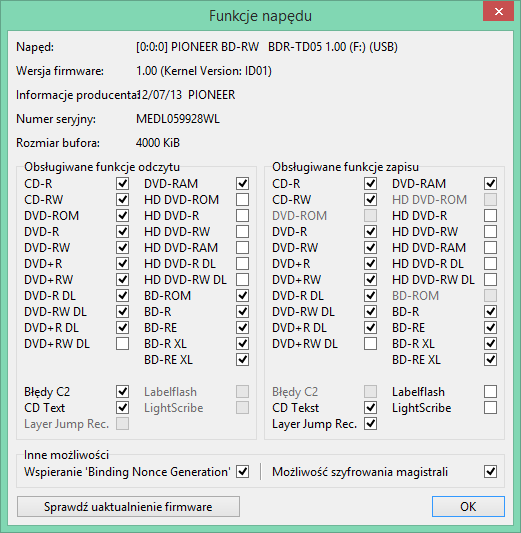The height and width of the screenshot is (533, 521).
Task: Toggle BD-ROM checkbox in read functions
Action: coord(242,295)
